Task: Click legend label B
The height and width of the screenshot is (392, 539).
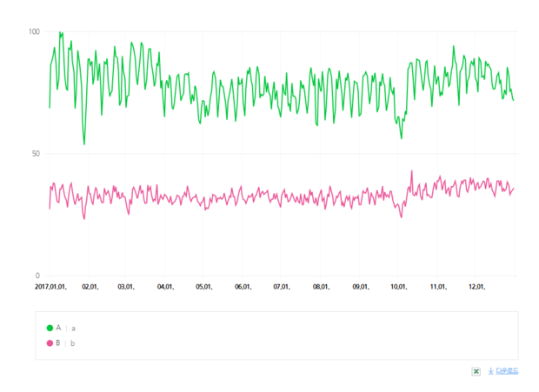Action: tap(57, 342)
